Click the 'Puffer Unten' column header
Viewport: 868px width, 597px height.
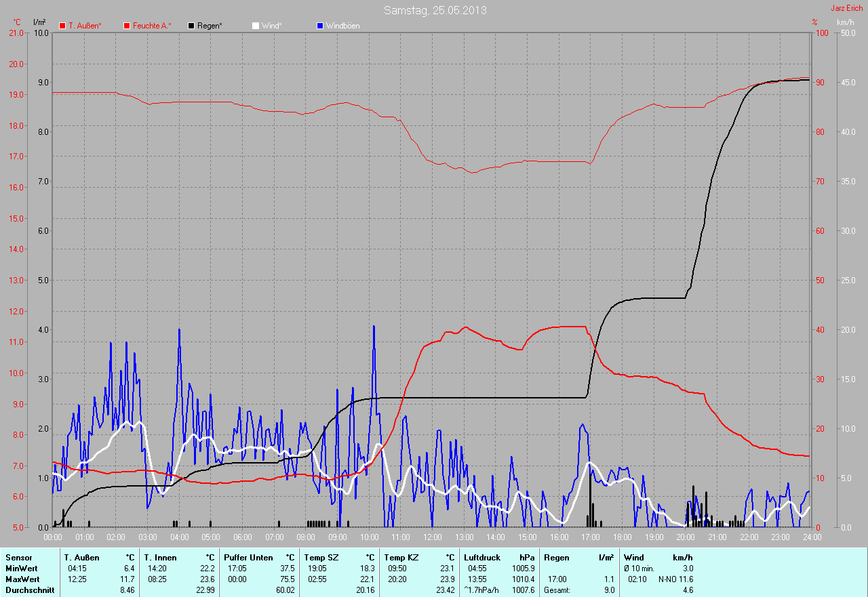pyautogui.click(x=248, y=558)
